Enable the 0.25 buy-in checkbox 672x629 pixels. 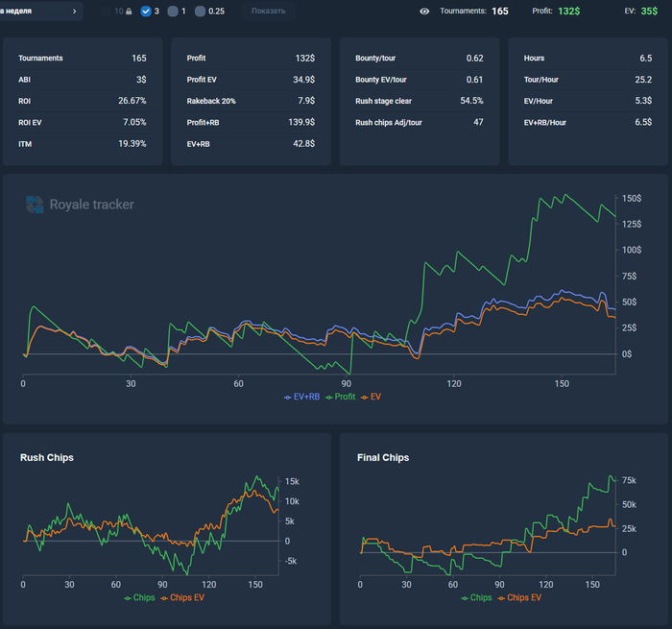coord(200,12)
